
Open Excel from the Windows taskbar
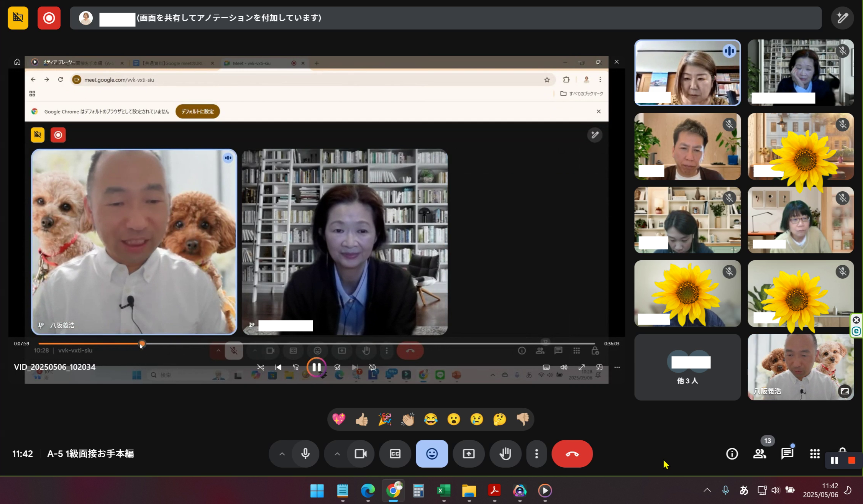pos(443,491)
